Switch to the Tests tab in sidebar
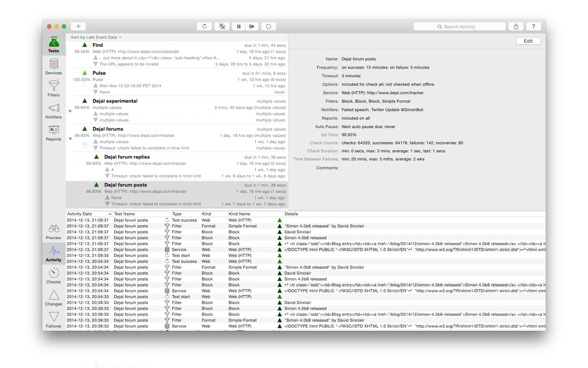588x368 pixels. tap(53, 44)
